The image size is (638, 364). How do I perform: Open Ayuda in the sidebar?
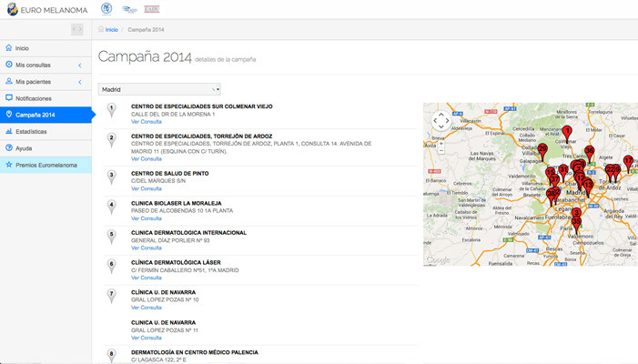click(x=46, y=148)
